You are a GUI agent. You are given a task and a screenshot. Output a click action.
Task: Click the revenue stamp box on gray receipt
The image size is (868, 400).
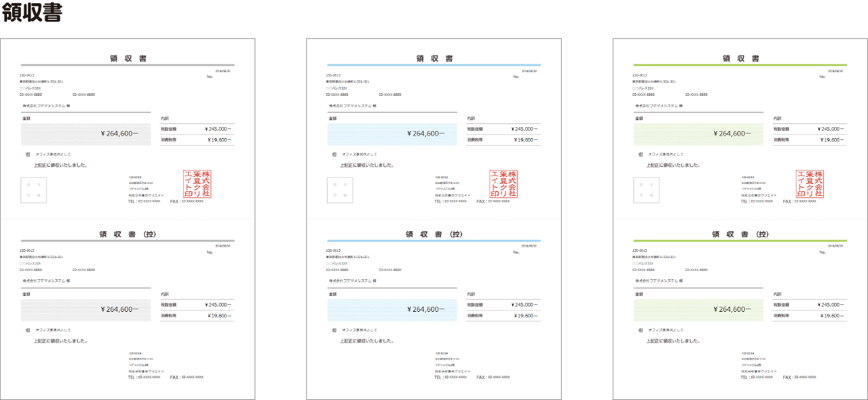click(34, 190)
